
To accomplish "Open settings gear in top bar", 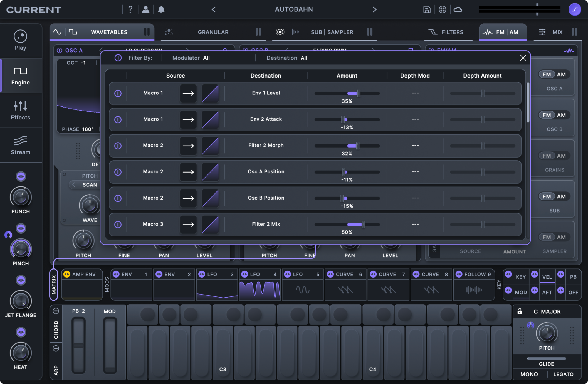I will pos(442,9).
